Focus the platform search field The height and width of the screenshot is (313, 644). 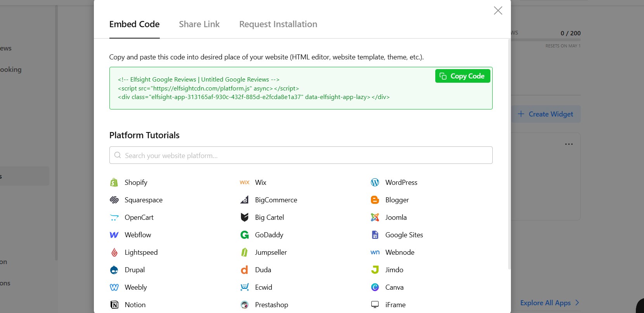(301, 155)
